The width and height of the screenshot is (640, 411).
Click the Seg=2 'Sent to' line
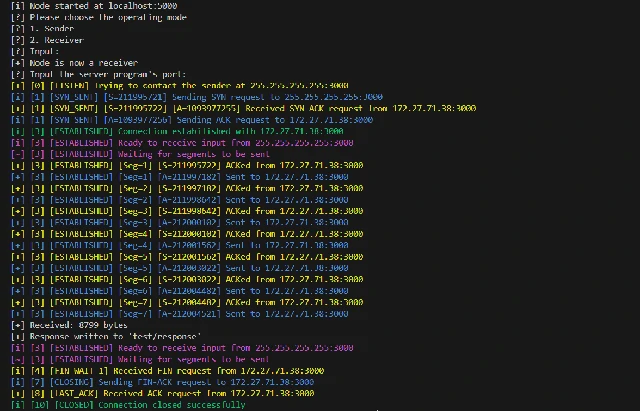tap(180, 200)
